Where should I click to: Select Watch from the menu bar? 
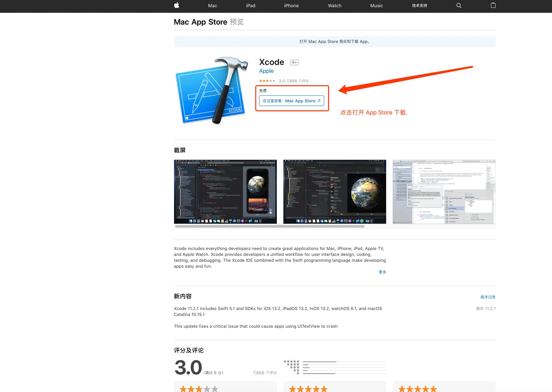[x=334, y=6]
